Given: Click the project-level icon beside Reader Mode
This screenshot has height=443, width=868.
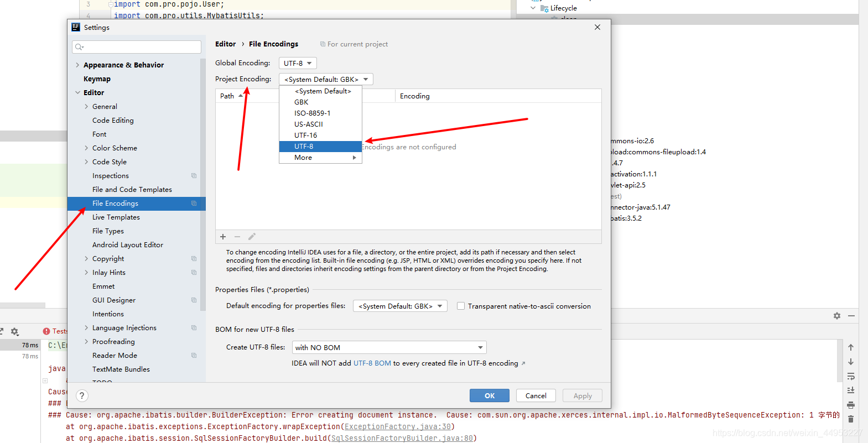Looking at the screenshot, I should [x=194, y=356].
